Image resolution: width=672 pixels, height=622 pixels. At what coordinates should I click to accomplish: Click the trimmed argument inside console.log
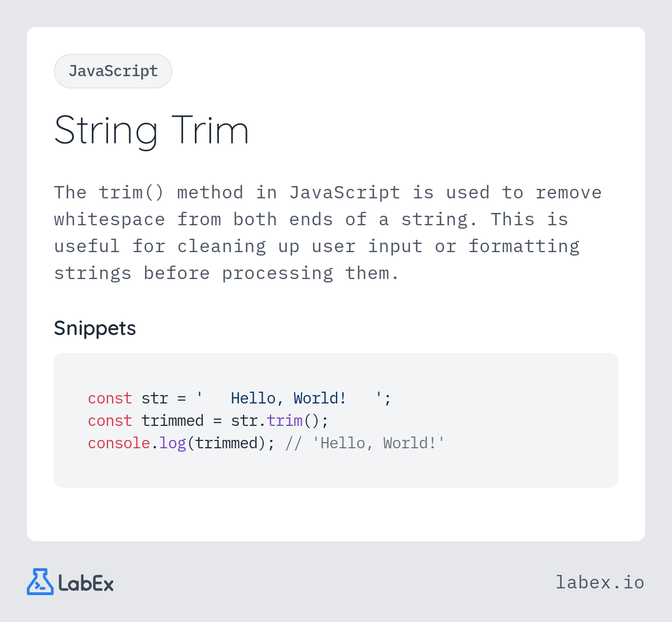(x=226, y=443)
